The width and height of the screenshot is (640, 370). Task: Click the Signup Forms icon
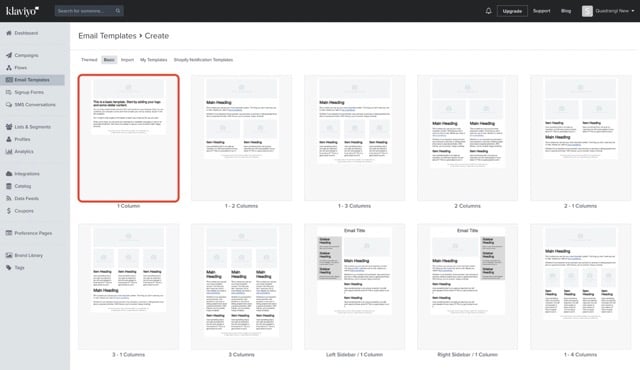[x=9, y=92]
